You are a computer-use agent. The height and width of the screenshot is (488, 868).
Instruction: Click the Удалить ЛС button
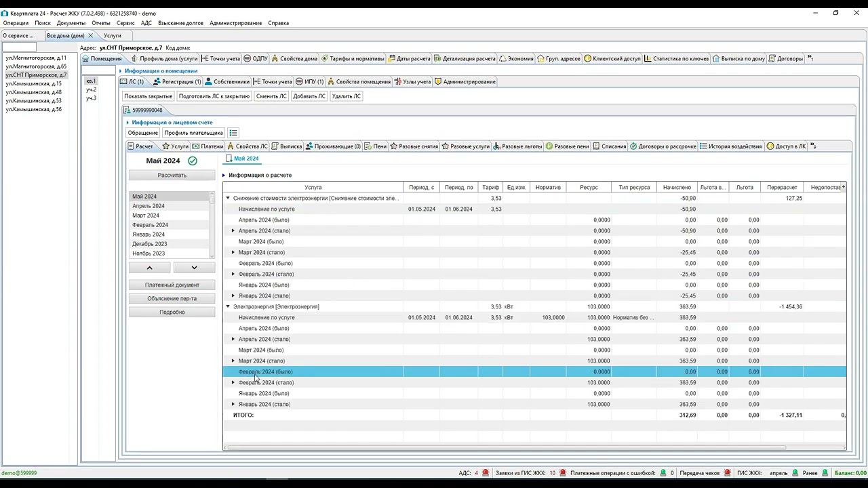347,96
